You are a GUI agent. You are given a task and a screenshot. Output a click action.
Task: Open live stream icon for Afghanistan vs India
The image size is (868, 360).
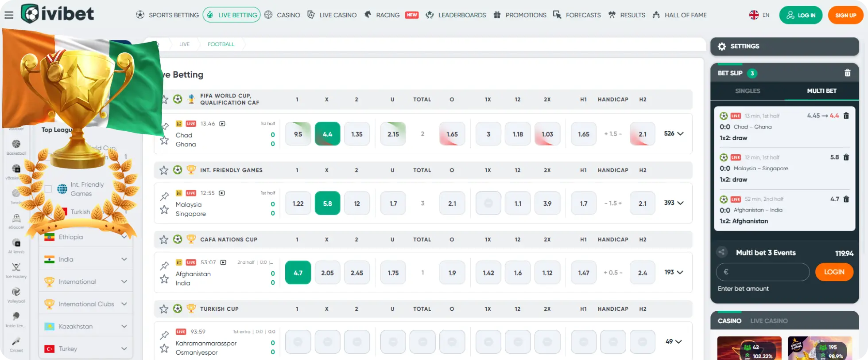[223, 262]
